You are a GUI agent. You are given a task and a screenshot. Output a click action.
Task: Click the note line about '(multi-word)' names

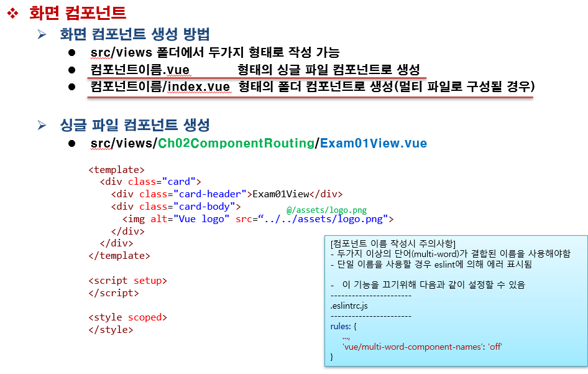point(451,254)
